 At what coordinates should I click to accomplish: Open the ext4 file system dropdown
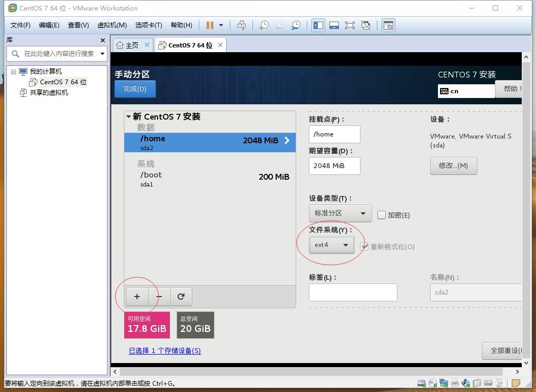coord(331,245)
